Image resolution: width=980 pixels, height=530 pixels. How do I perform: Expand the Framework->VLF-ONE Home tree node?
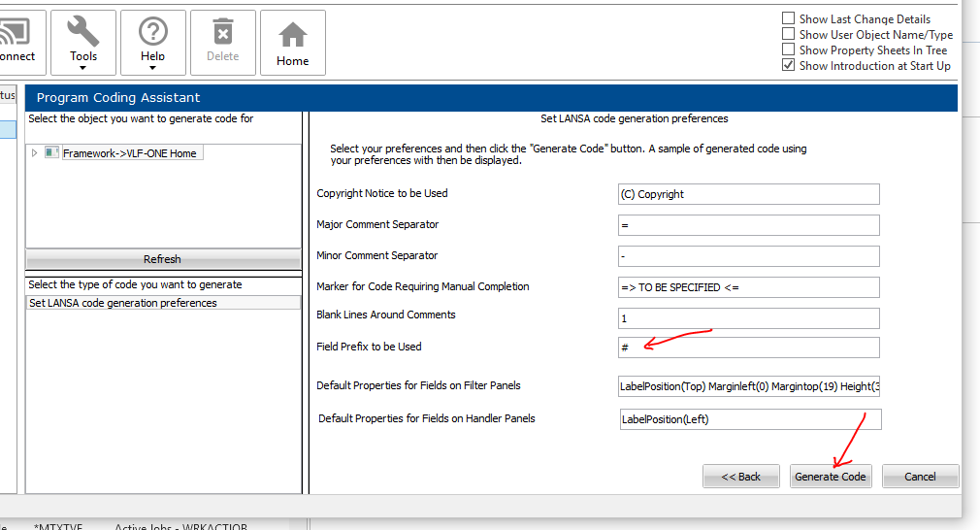(34, 153)
